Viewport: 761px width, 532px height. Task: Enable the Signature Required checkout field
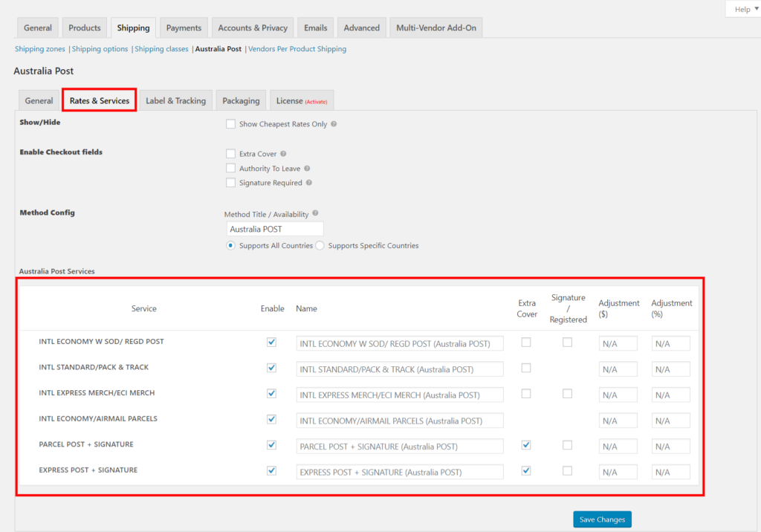230,183
